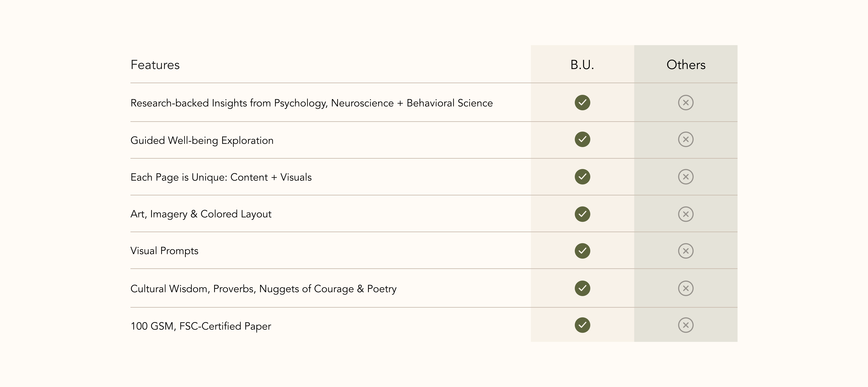Click the Guided Well-being Exploration label
The image size is (868, 387).
[202, 140]
